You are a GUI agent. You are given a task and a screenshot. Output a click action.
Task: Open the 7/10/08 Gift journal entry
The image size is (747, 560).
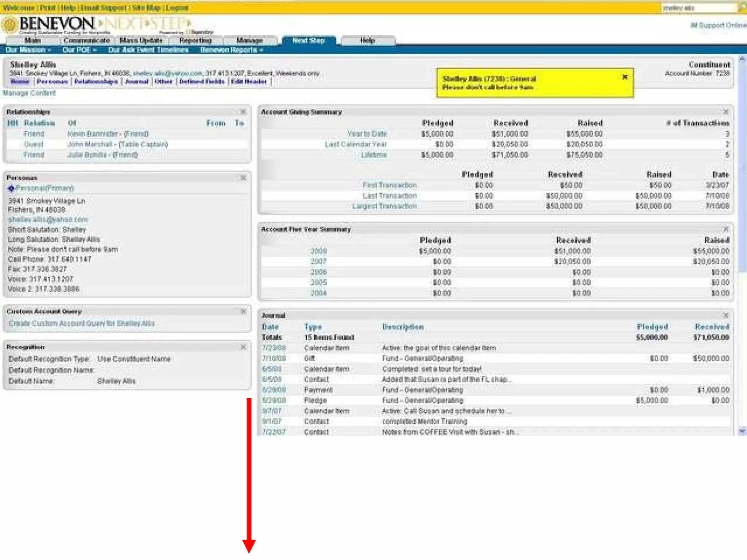click(274, 358)
